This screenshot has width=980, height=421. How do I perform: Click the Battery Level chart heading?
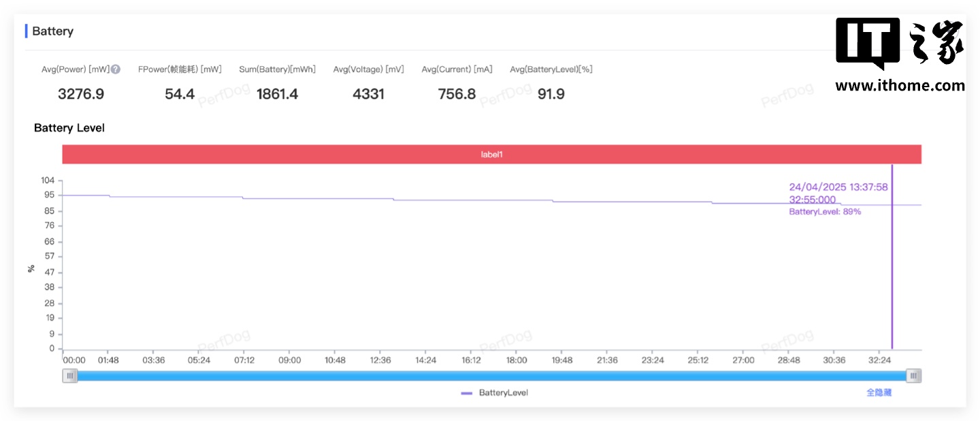69,128
